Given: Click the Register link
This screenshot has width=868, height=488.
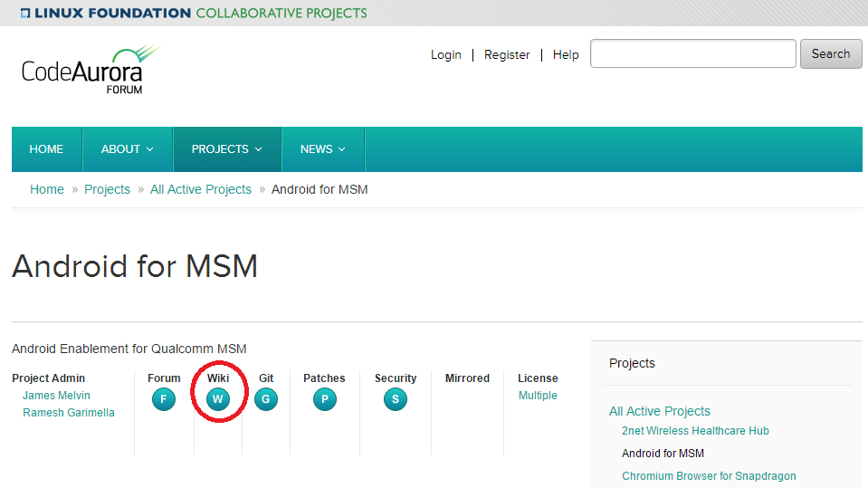Looking at the screenshot, I should click(x=507, y=55).
